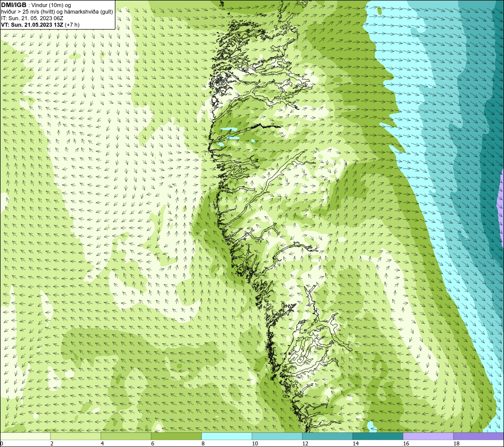Click the DMI/IGB title in the legend box
This screenshot has height=447, width=504.
click(x=14, y=5)
